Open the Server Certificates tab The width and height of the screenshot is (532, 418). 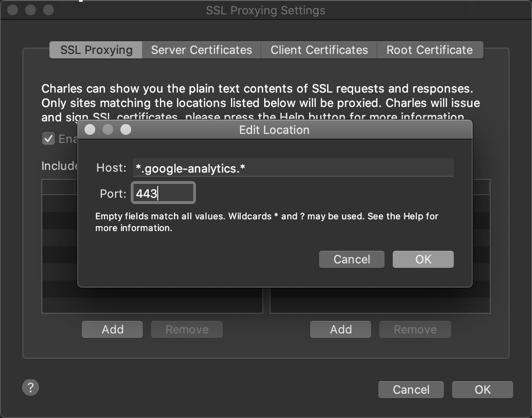point(201,50)
